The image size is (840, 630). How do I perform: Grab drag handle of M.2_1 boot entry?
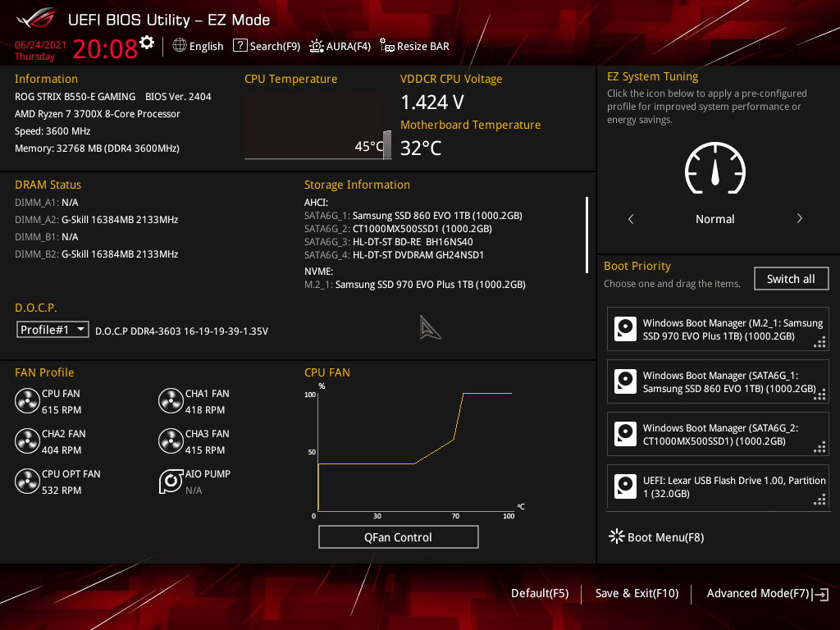click(819, 342)
